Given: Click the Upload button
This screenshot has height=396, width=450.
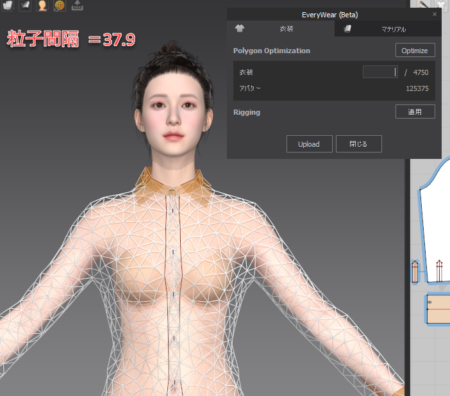Looking at the screenshot, I should tap(309, 144).
